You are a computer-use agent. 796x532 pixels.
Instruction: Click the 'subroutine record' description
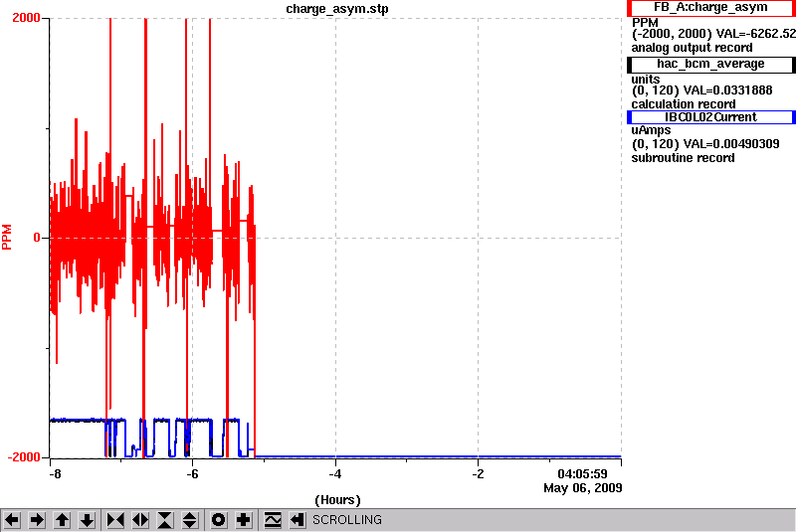tap(683, 158)
